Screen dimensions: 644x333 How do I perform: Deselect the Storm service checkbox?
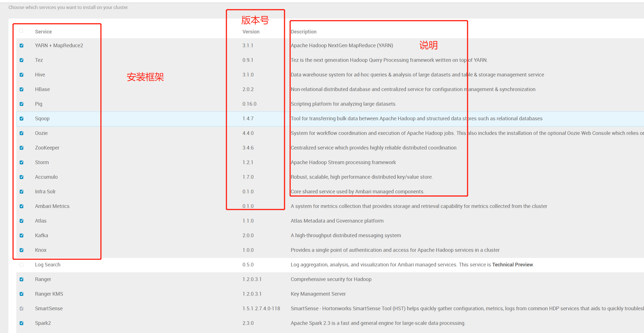22,162
